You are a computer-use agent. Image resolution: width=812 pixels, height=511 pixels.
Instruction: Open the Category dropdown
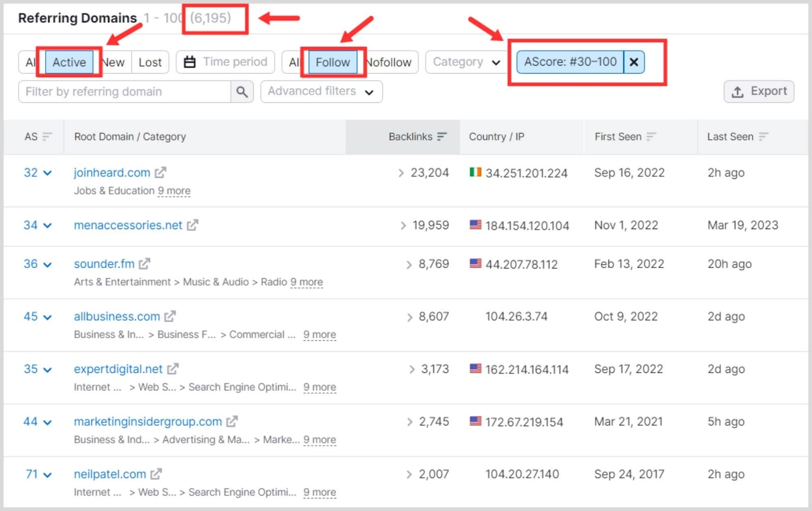tap(465, 61)
